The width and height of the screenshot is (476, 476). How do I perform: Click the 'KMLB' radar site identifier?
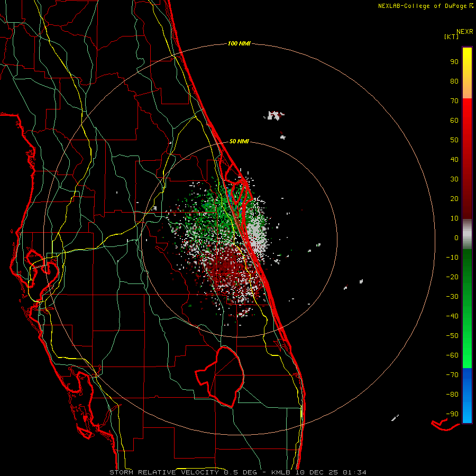point(281,472)
